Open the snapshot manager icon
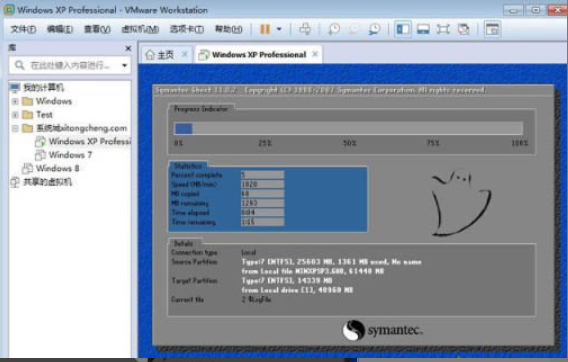 (x=374, y=29)
